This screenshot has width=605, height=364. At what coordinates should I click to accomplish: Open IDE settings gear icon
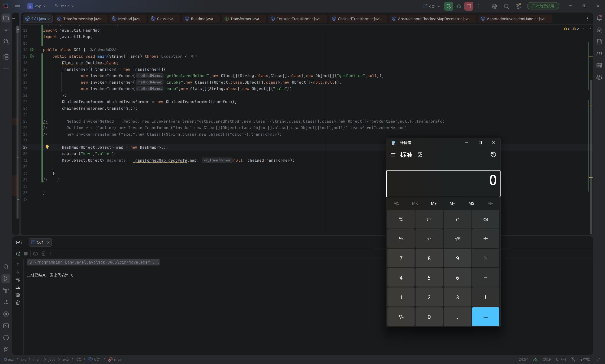pyautogui.click(x=518, y=6)
